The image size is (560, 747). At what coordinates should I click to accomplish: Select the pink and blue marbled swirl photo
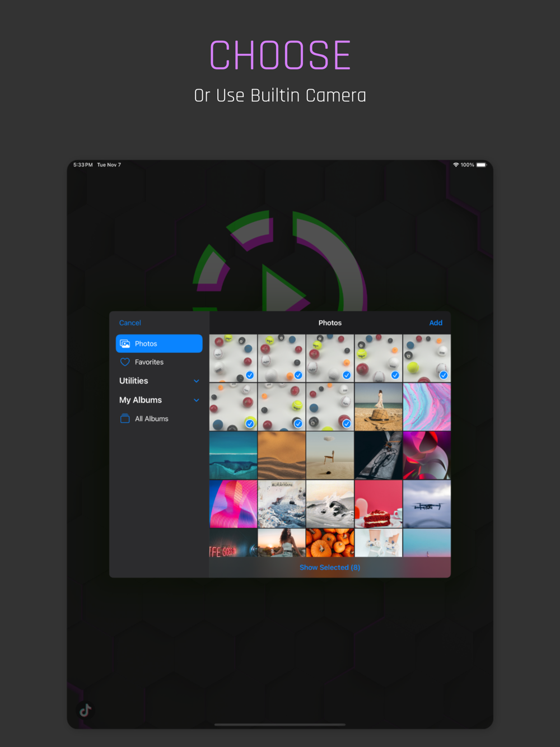[427, 407]
